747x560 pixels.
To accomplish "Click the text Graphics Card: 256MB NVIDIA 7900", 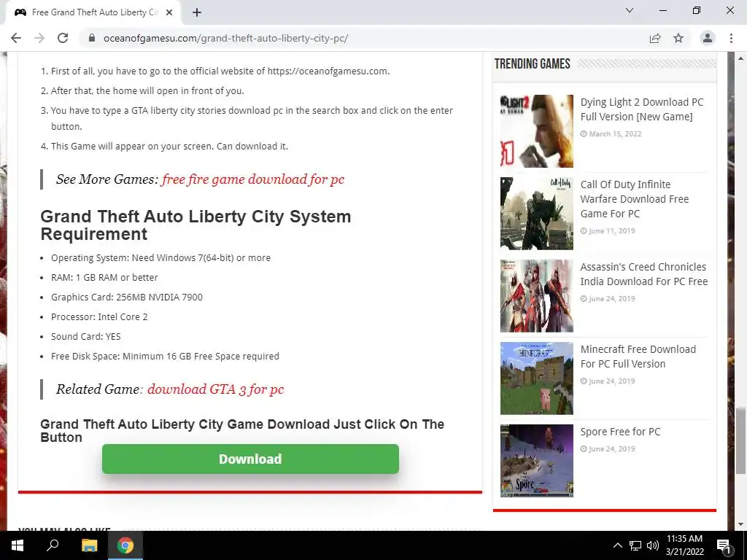I will point(127,297).
